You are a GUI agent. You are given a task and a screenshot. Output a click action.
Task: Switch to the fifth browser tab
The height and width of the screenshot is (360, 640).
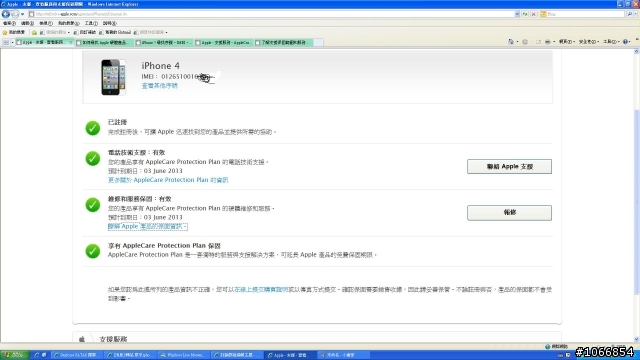pyautogui.click(x=283, y=42)
